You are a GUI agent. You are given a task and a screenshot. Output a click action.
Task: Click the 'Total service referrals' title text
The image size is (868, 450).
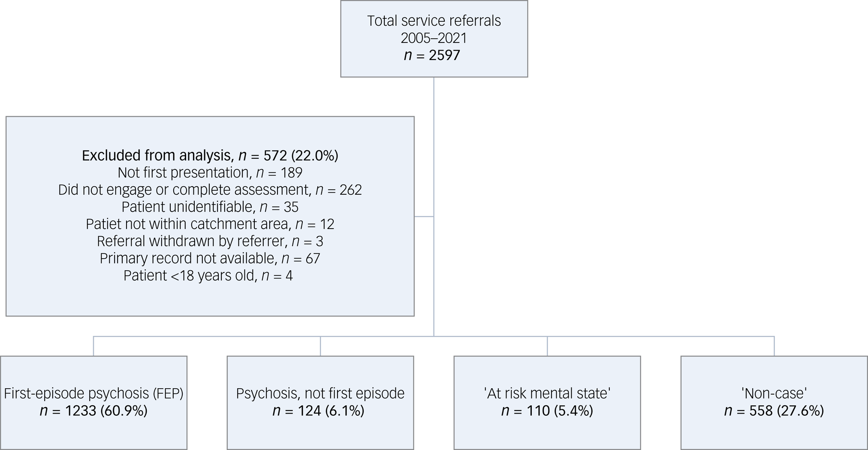(x=434, y=21)
